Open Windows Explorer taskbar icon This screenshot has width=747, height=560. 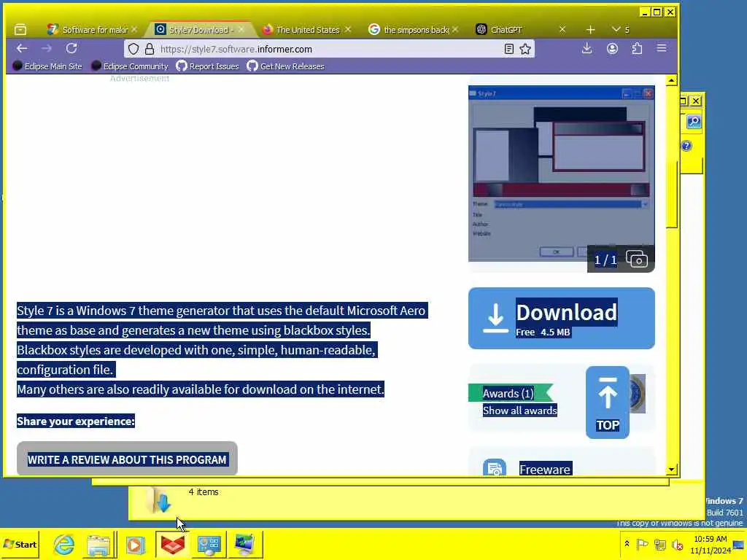click(x=98, y=544)
